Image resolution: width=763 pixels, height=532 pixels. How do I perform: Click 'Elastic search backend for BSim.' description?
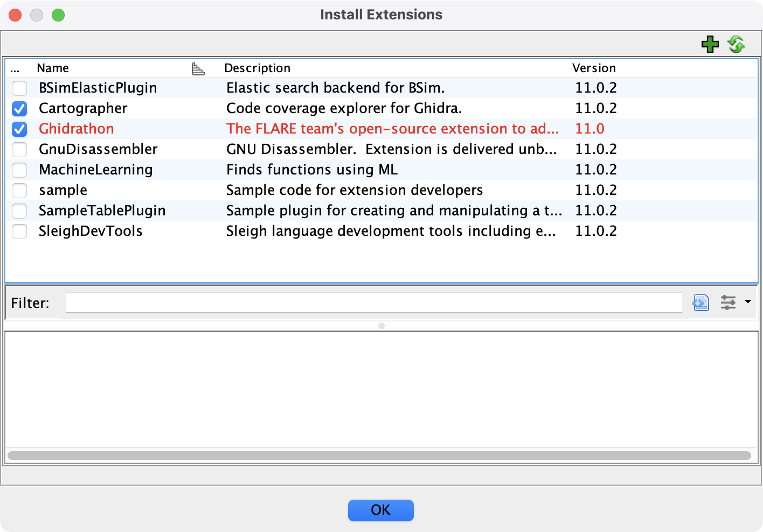click(x=336, y=88)
